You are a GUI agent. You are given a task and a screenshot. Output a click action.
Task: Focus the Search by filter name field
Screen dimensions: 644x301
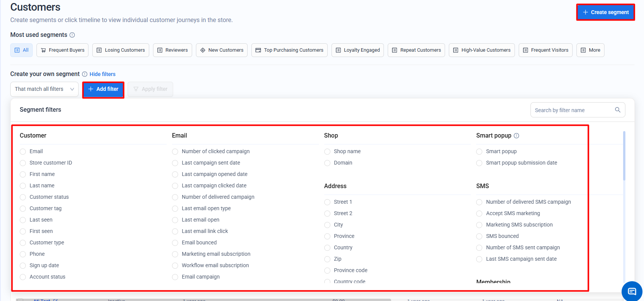573,110
